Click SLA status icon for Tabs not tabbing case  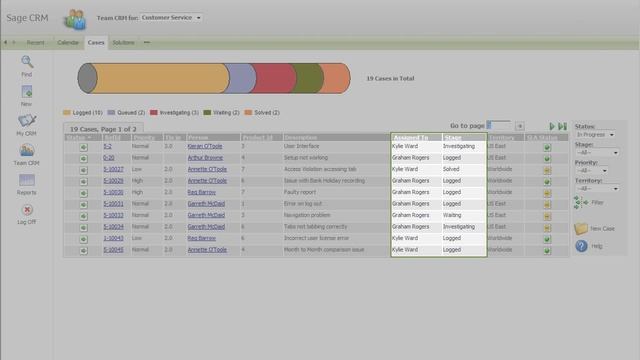coord(547,227)
